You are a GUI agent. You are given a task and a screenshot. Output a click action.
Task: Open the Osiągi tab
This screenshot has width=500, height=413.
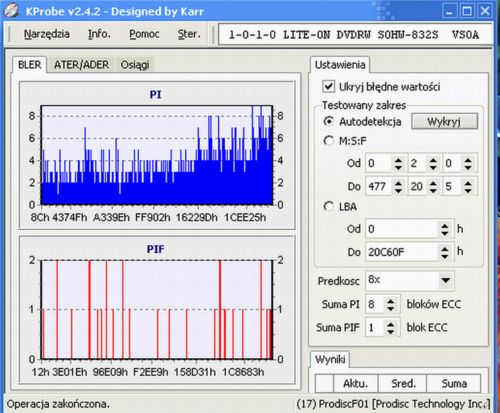pyautogui.click(x=135, y=65)
